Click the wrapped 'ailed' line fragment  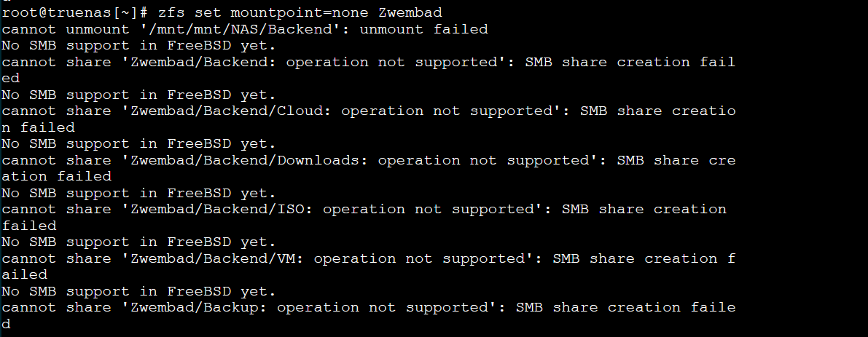pyautogui.click(x=24, y=274)
